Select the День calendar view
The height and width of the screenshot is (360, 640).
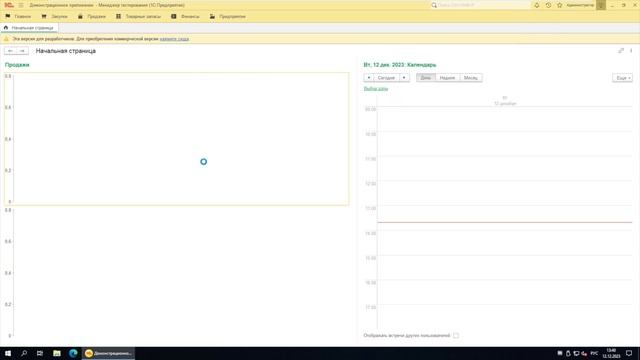tap(426, 78)
